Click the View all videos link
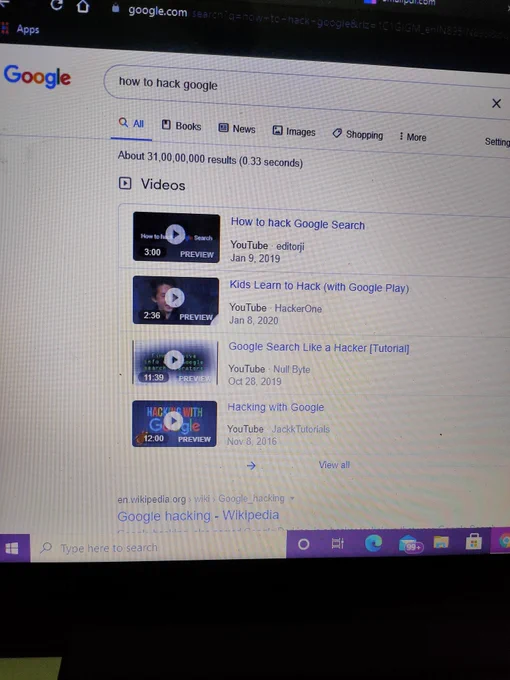This screenshot has height=680, width=510. 334,465
